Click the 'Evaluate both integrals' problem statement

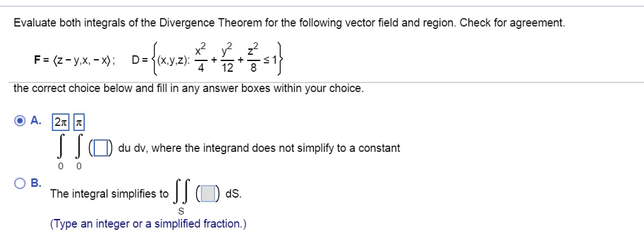click(x=289, y=23)
